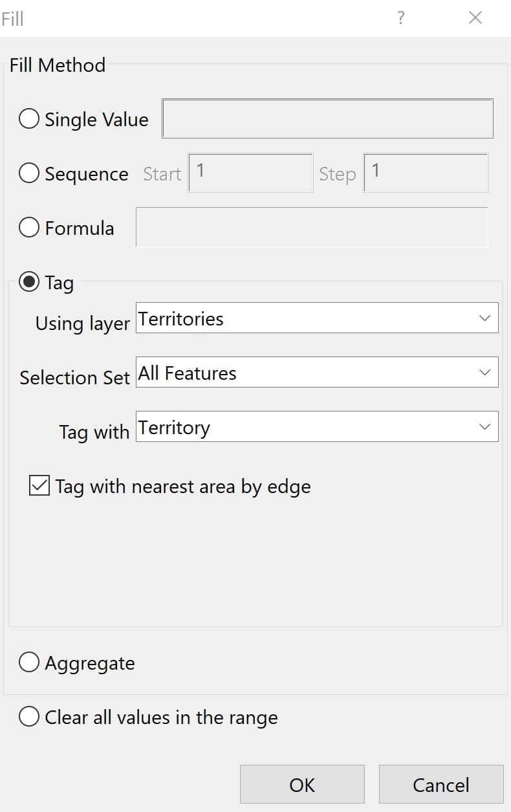Choose the Sequence fill method

click(29, 173)
